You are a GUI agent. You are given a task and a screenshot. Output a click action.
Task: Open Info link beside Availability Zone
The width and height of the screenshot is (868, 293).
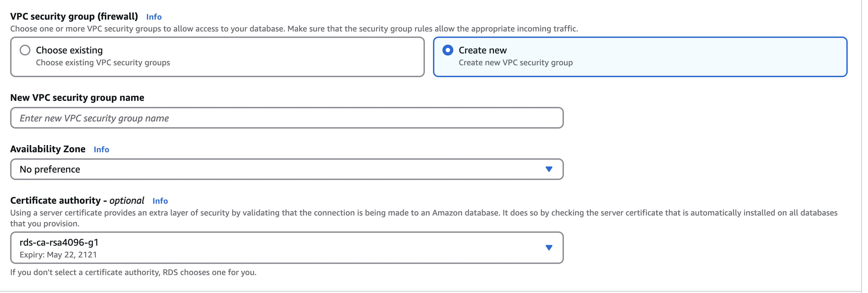pyautogui.click(x=101, y=150)
